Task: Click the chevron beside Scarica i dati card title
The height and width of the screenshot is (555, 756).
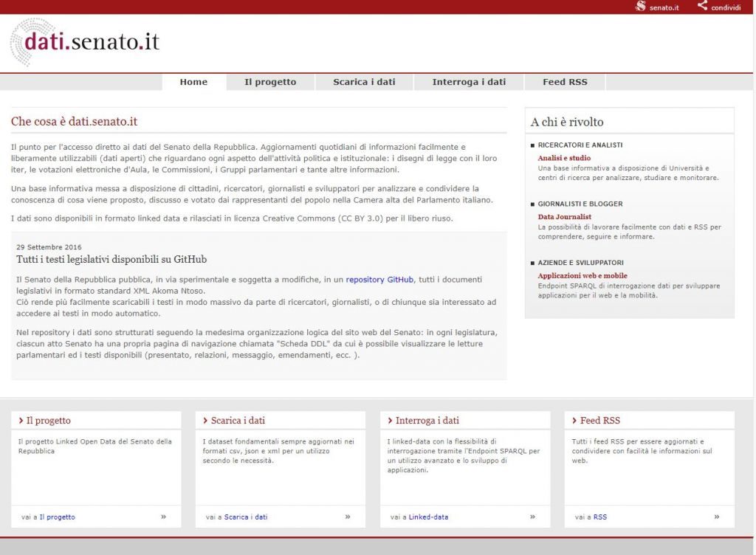Action: click(x=205, y=421)
